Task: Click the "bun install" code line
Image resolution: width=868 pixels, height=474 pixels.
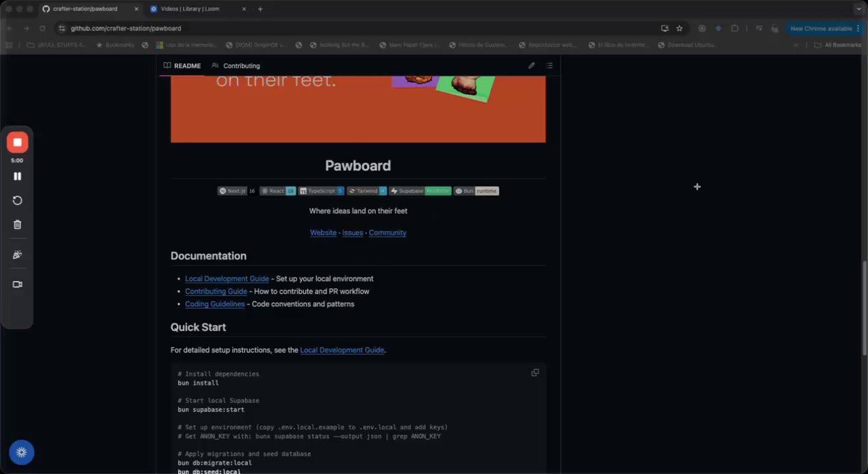Action: 198,383
